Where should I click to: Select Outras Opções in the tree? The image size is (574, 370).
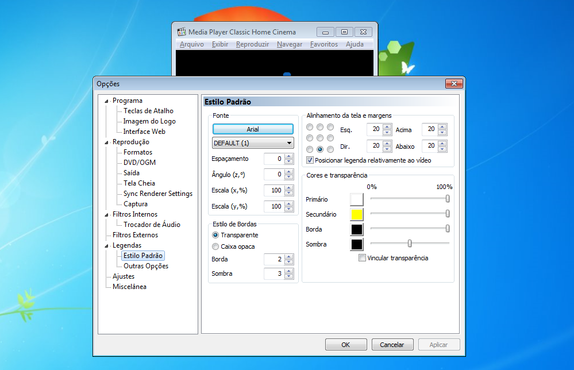tap(146, 266)
